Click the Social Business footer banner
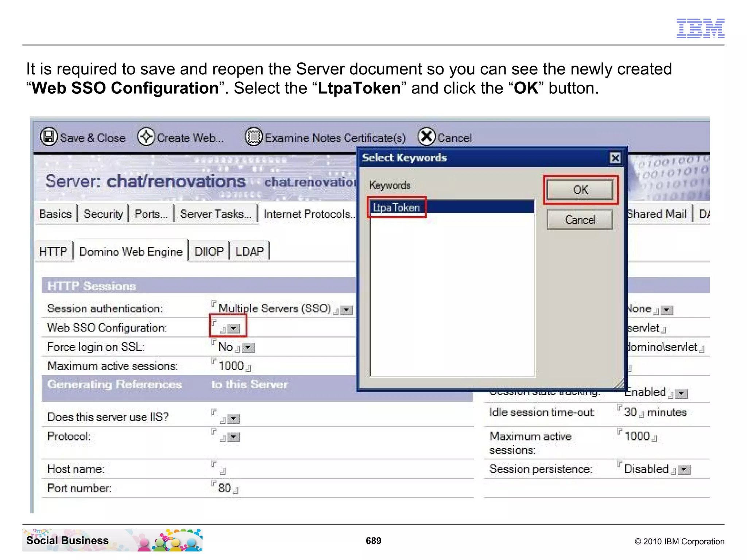The image size is (747, 560). 112,540
